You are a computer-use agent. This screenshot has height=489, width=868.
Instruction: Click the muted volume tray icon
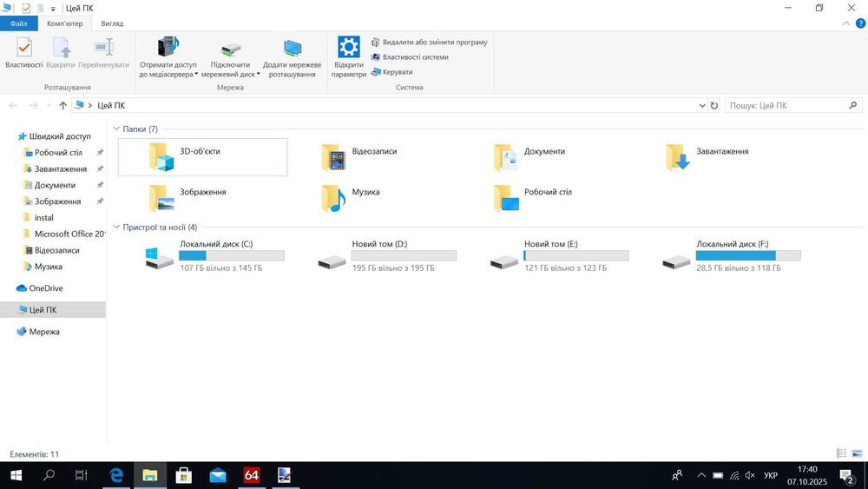click(751, 475)
